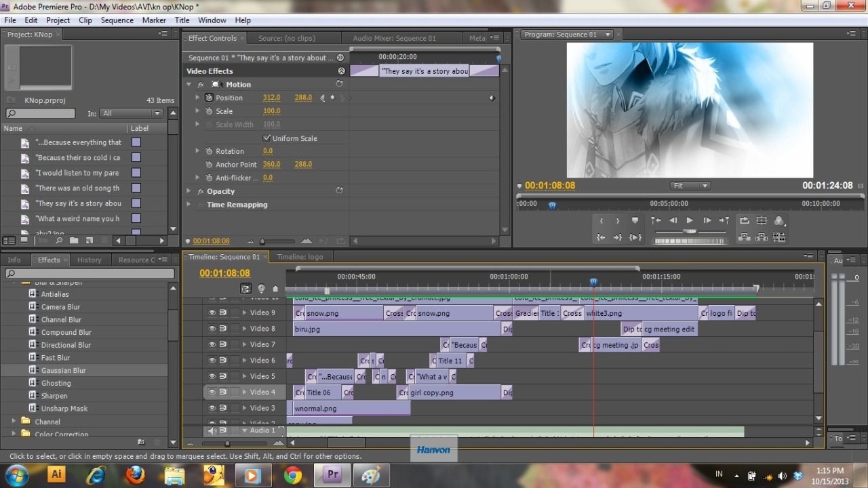The height and width of the screenshot is (488, 868).
Task: Click Step Forward frame button
Action: click(x=707, y=221)
